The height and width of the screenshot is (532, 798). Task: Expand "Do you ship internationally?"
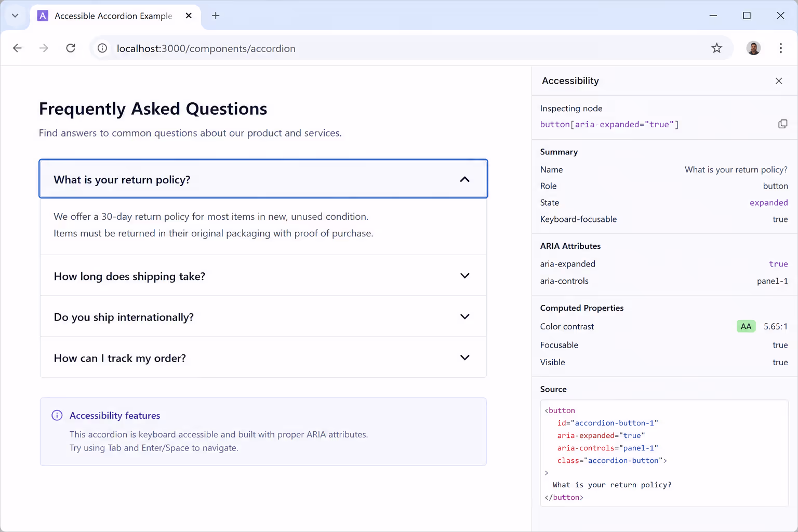tap(263, 316)
